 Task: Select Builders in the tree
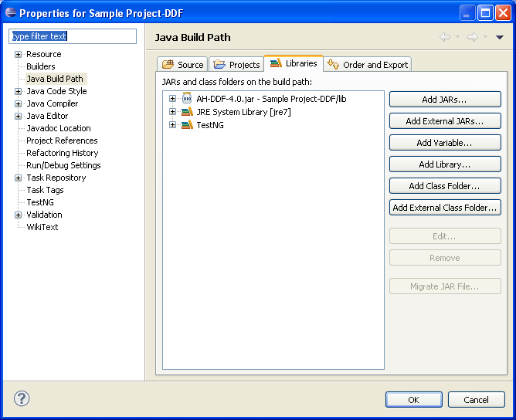coord(41,66)
